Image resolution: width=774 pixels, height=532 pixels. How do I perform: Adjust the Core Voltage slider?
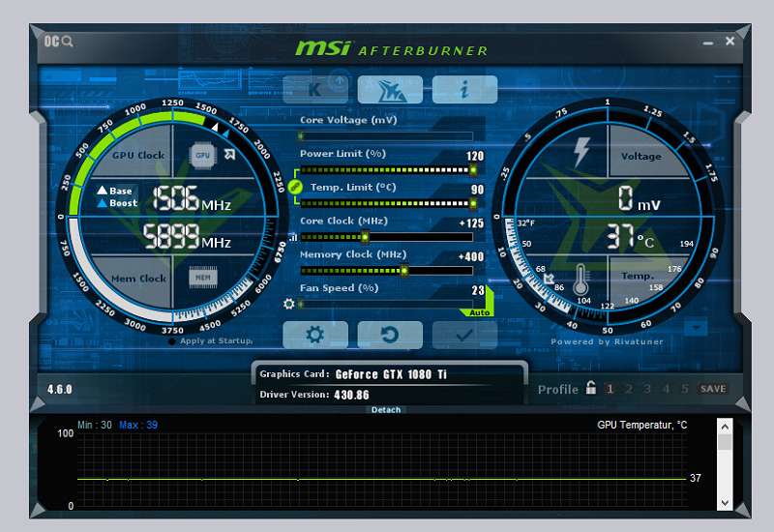(x=386, y=136)
